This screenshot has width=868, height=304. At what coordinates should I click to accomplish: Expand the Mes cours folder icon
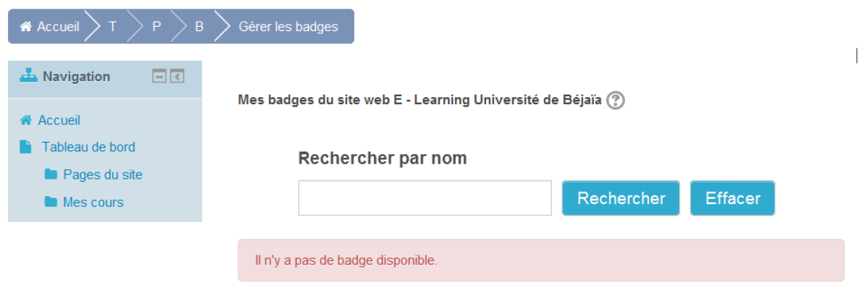pyautogui.click(x=51, y=202)
